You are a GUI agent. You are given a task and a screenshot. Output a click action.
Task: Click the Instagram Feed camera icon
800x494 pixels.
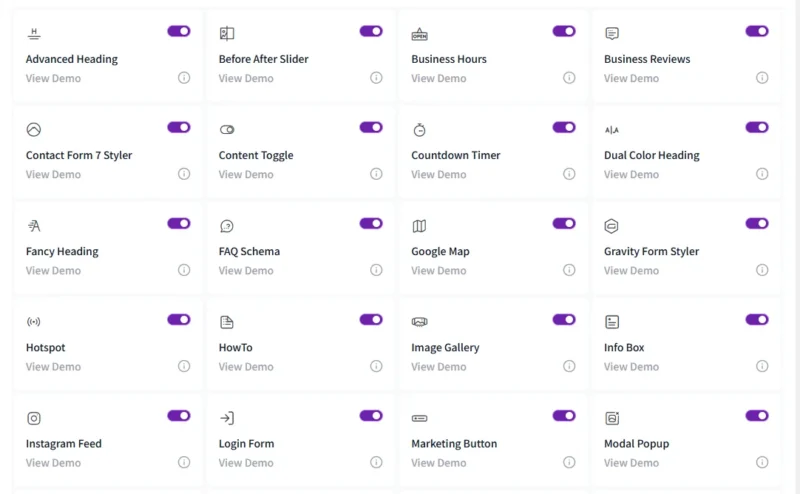tap(34, 418)
